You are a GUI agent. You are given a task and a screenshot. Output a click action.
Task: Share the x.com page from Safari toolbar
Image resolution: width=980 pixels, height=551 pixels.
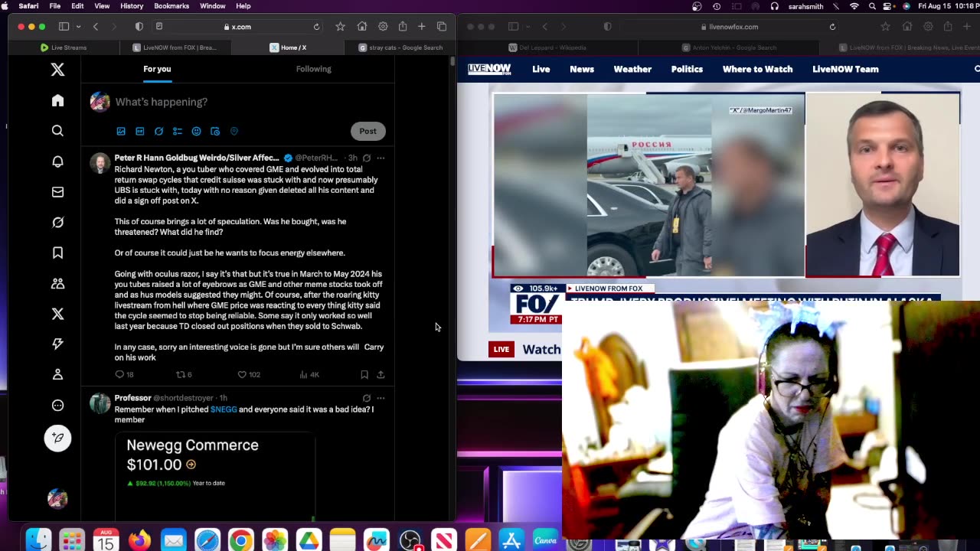point(402,27)
